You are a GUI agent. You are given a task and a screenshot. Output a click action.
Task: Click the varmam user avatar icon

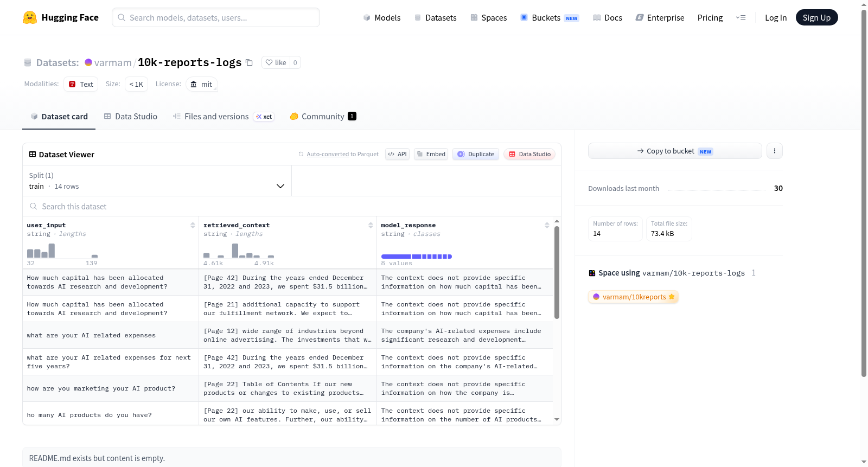[88, 62]
